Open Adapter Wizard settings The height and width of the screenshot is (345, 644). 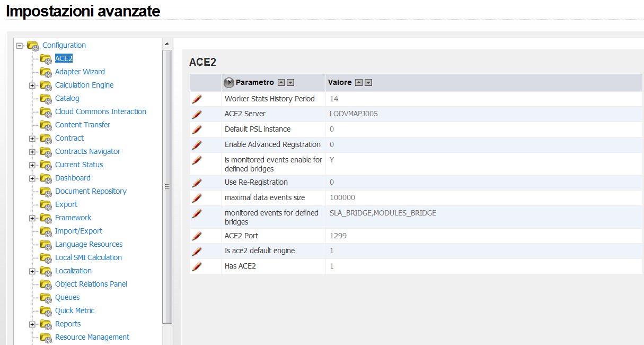coord(80,72)
